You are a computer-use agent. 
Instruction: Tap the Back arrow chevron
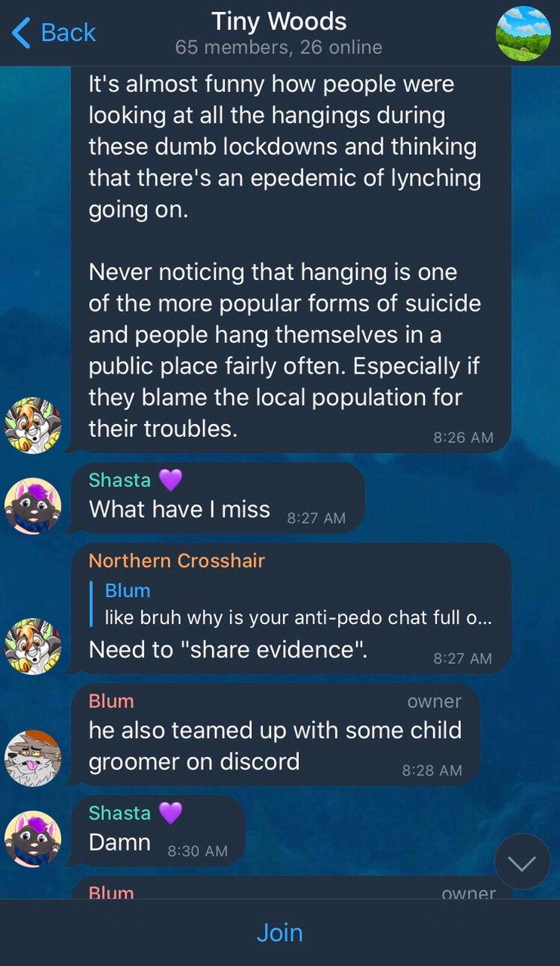pyautogui.click(x=22, y=32)
